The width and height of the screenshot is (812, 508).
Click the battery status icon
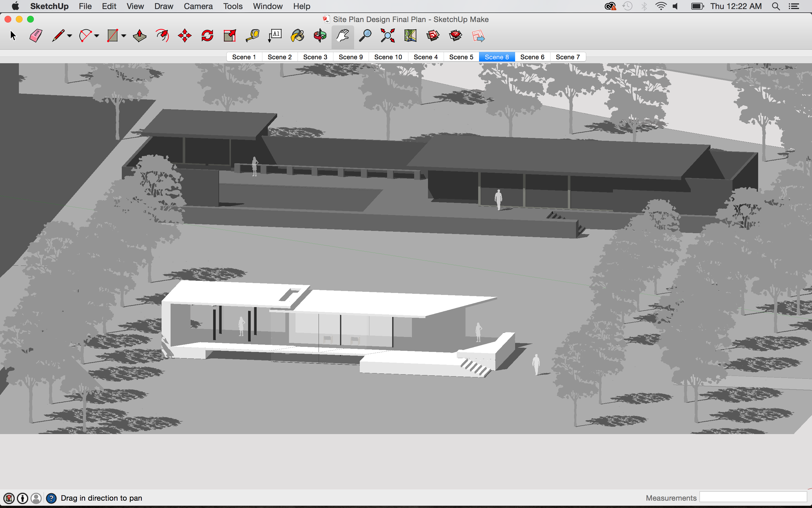(697, 6)
